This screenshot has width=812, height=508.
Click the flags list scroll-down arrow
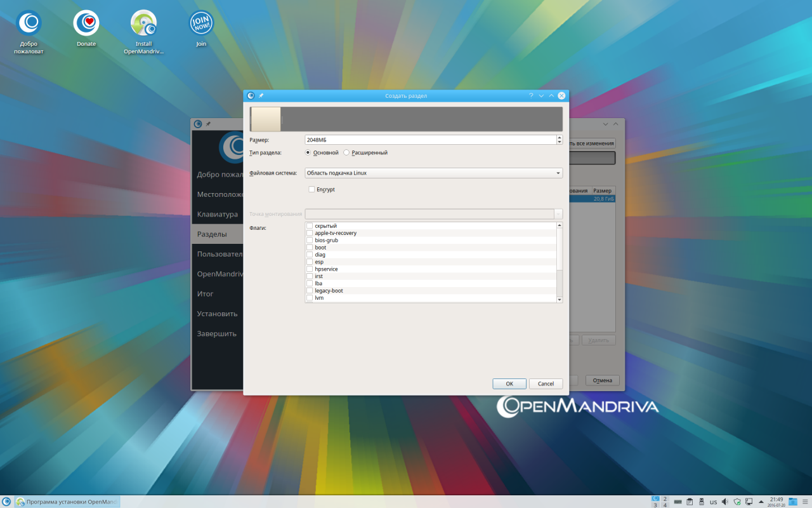(x=560, y=299)
